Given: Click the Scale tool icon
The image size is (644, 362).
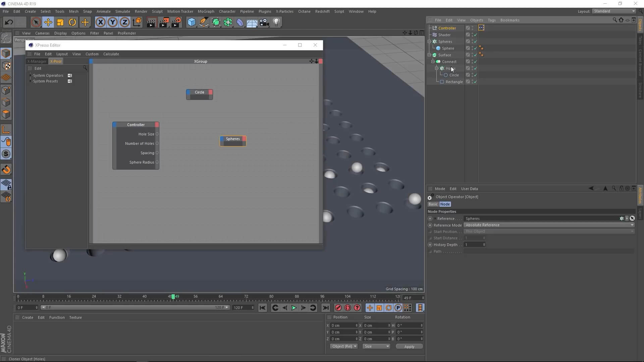Looking at the screenshot, I should click(60, 22).
